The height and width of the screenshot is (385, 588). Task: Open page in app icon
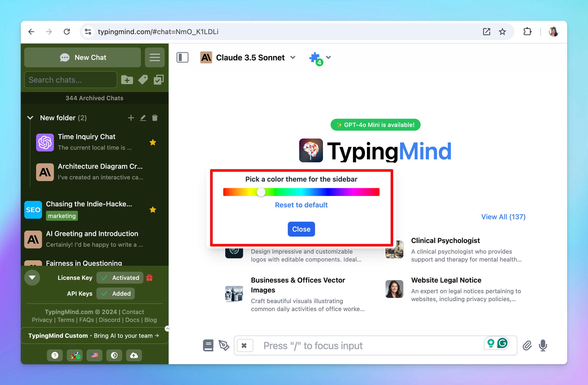tap(486, 32)
